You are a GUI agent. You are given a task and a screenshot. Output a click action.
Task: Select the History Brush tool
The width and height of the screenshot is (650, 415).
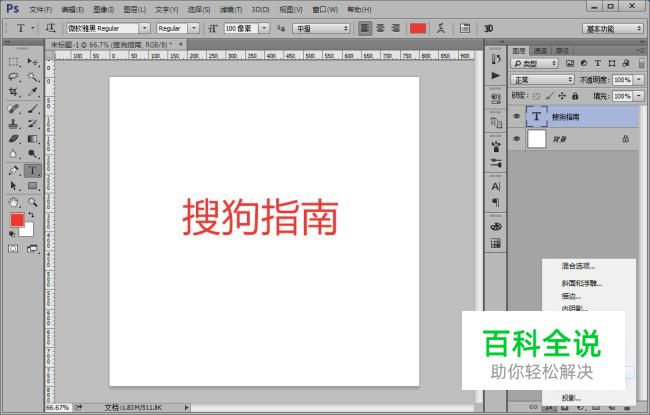coord(32,124)
